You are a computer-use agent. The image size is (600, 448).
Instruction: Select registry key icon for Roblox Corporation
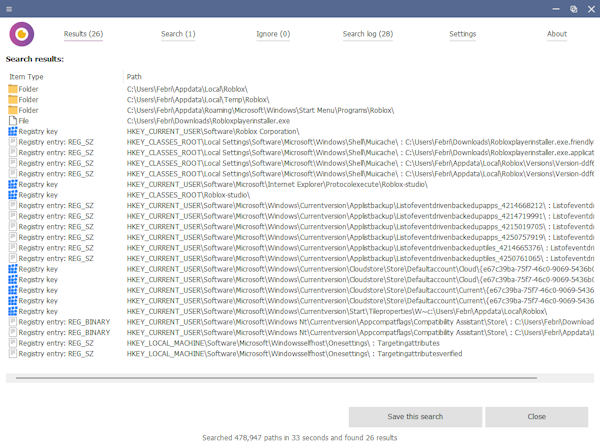click(13, 131)
